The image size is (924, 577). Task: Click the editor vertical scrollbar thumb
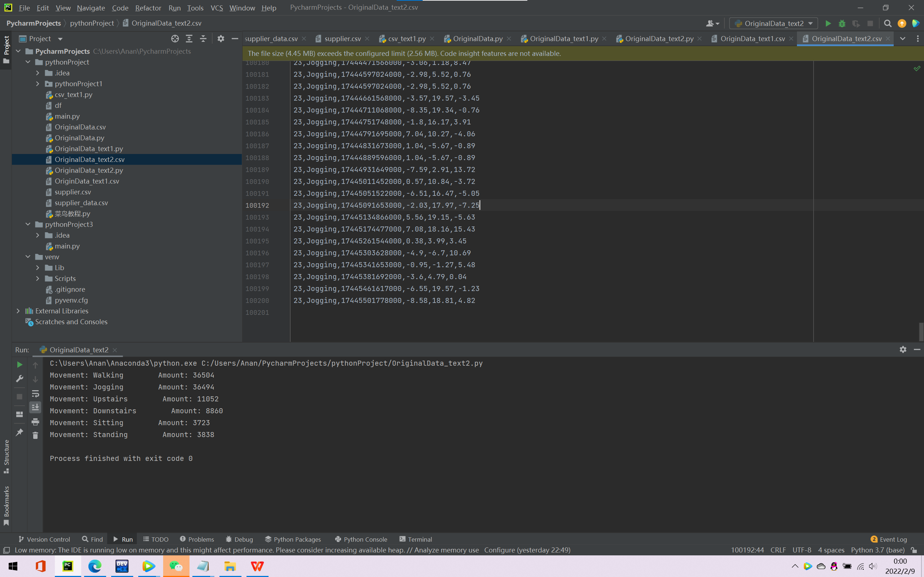tap(921, 331)
